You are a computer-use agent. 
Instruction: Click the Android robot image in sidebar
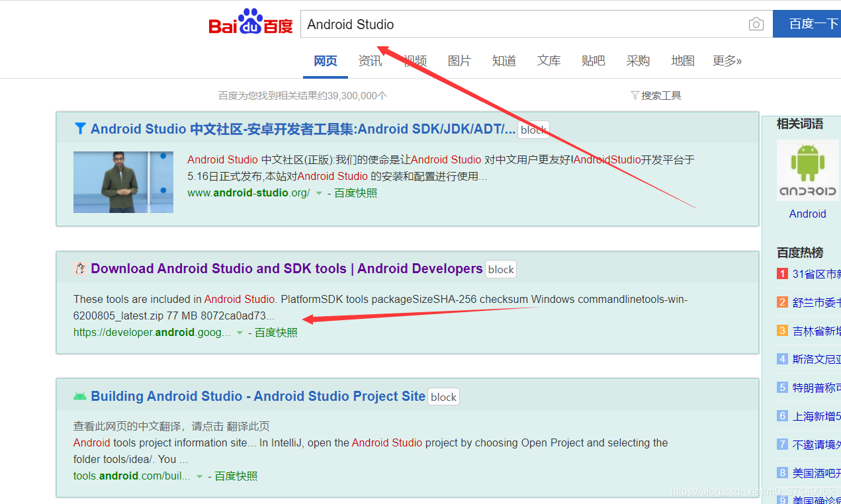tap(807, 170)
